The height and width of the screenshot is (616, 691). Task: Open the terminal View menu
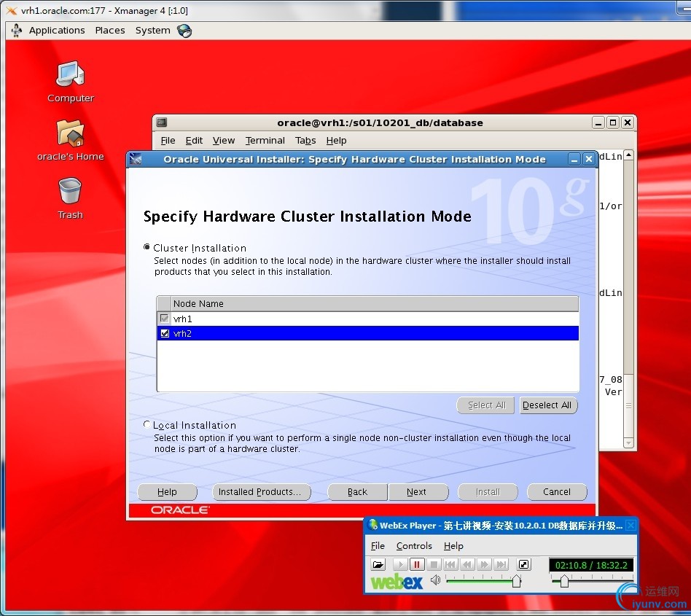coord(224,141)
